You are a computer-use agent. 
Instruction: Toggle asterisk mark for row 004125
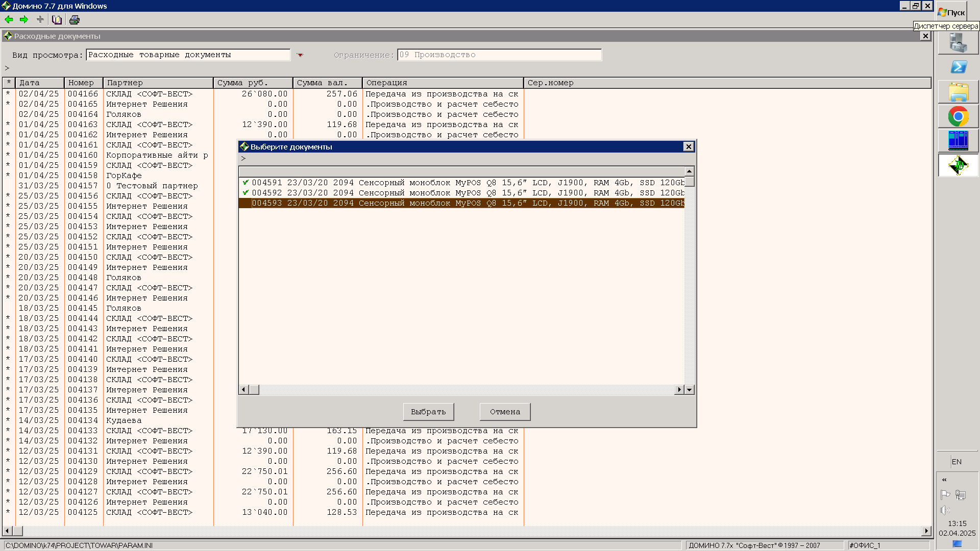(x=8, y=512)
